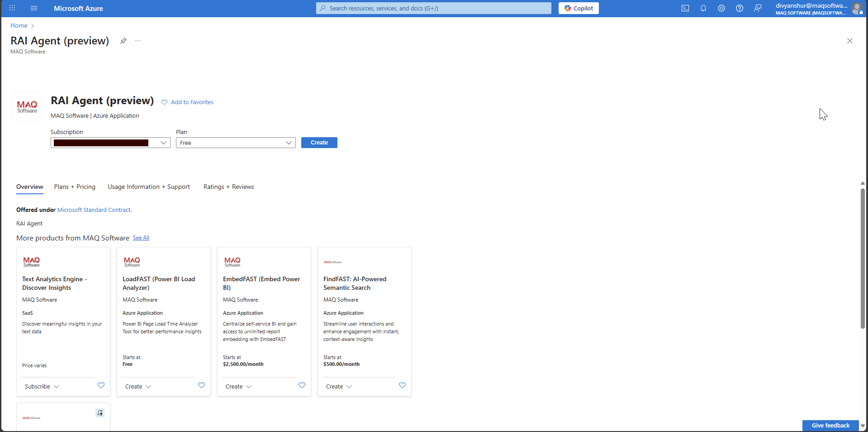Open notifications bell
This screenshot has width=868, height=432.
(703, 8)
